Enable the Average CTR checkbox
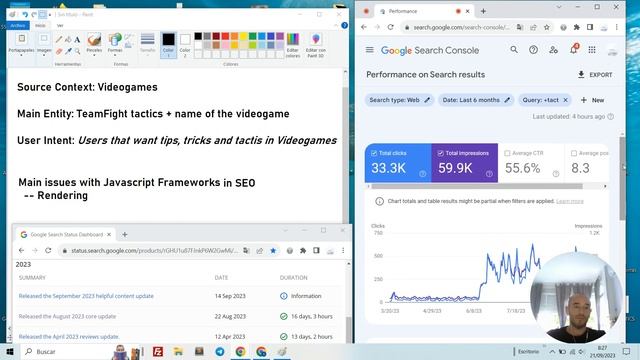This screenshot has width=640, height=360. click(x=507, y=153)
